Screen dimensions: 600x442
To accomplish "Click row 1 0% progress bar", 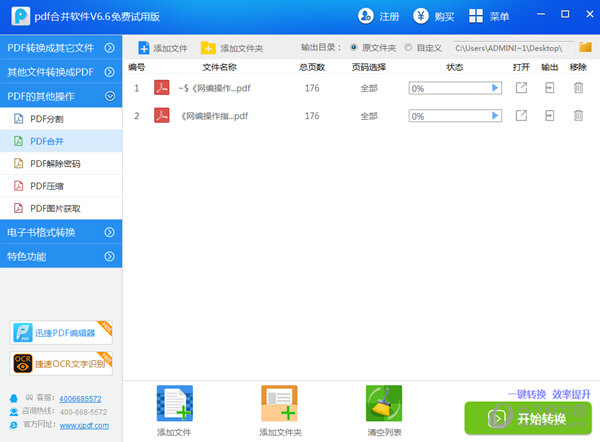I will (455, 88).
